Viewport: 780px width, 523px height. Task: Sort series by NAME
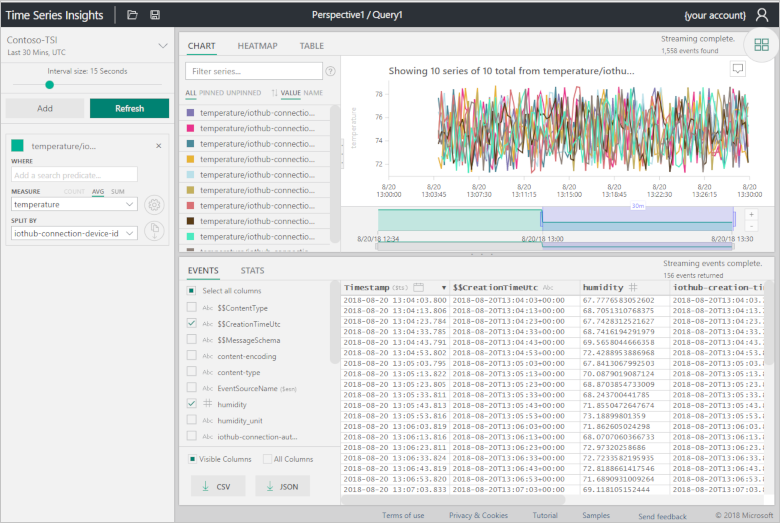(x=313, y=93)
